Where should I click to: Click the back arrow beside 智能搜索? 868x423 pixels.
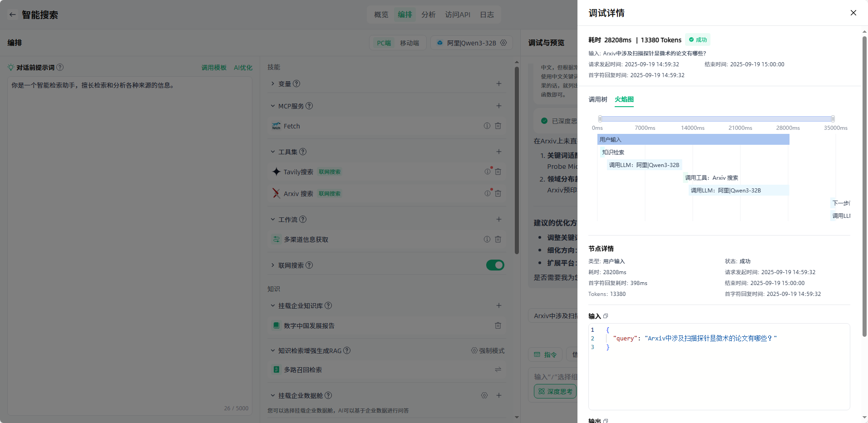[12, 15]
